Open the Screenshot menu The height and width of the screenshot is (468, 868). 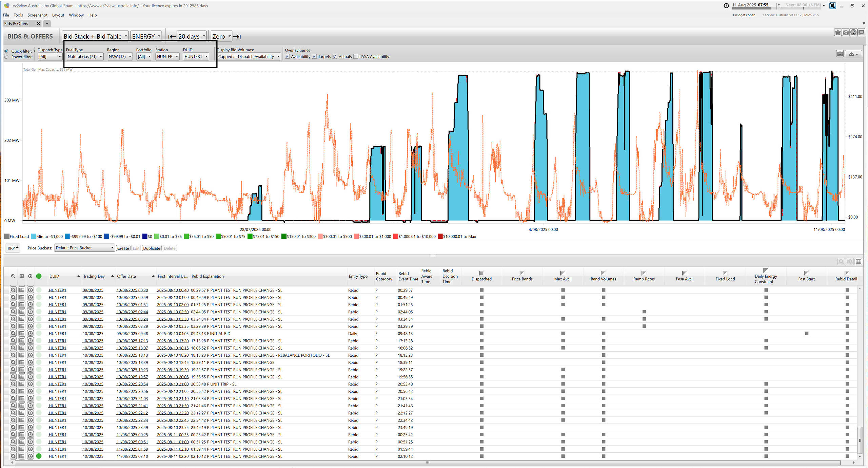pyautogui.click(x=37, y=15)
